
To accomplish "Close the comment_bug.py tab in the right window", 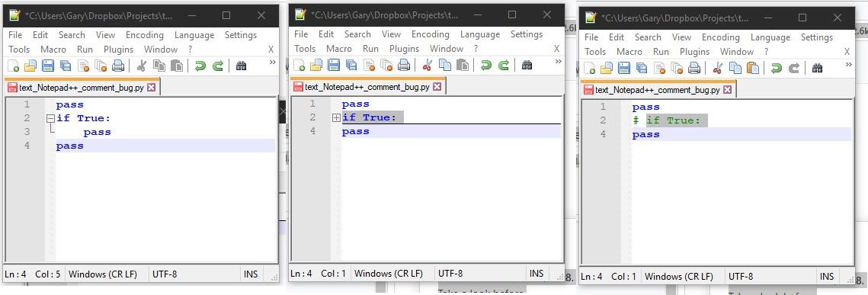I will [727, 89].
